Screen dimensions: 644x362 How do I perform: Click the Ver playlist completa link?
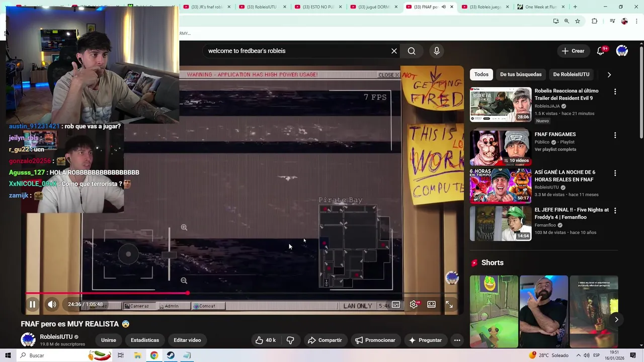coord(555,149)
